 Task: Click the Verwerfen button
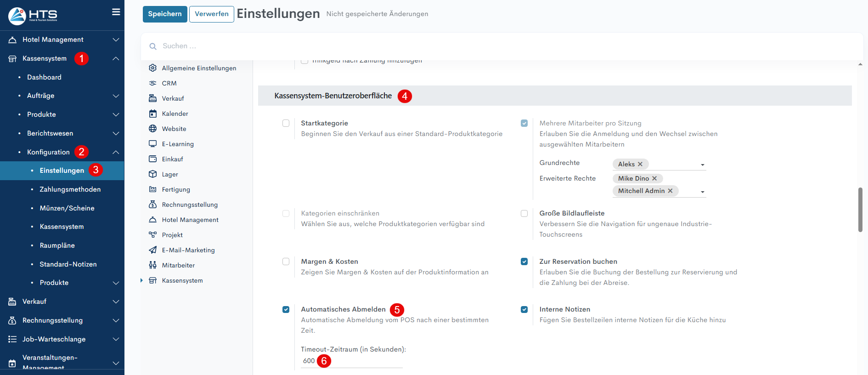coord(211,14)
